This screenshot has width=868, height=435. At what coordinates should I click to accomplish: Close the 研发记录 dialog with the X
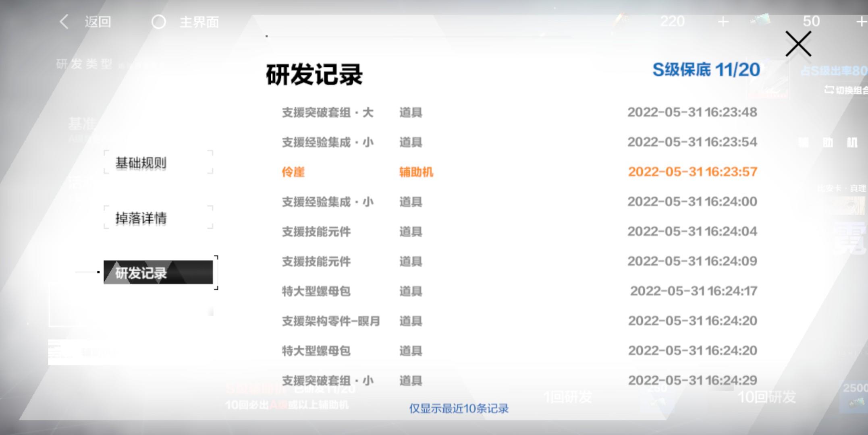click(x=798, y=44)
